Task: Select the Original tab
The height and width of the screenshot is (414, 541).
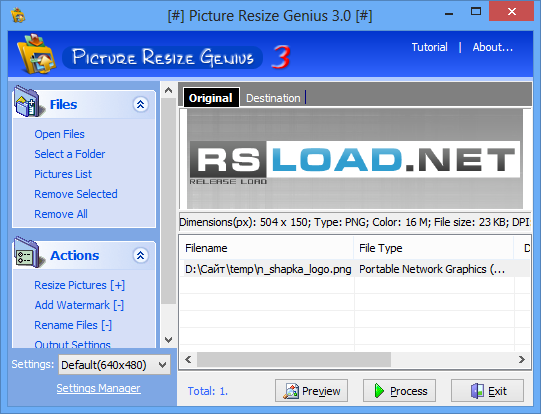Action: (x=211, y=98)
